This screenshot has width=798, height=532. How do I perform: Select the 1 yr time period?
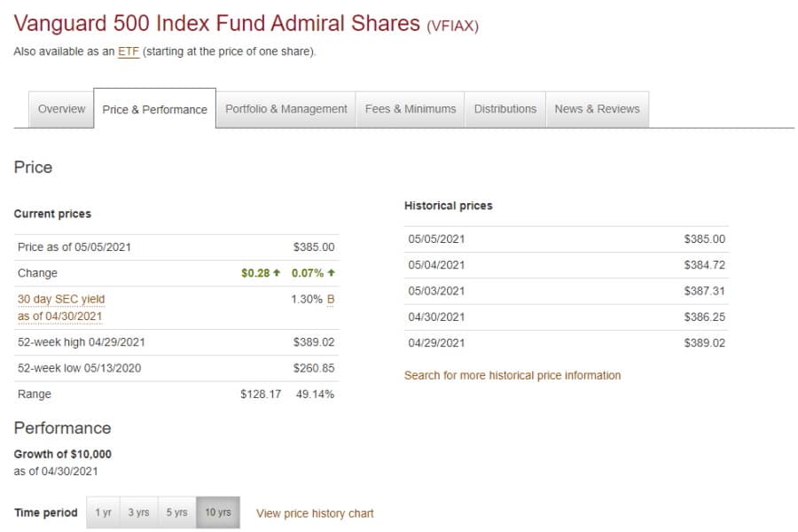click(x=100, y=512)
